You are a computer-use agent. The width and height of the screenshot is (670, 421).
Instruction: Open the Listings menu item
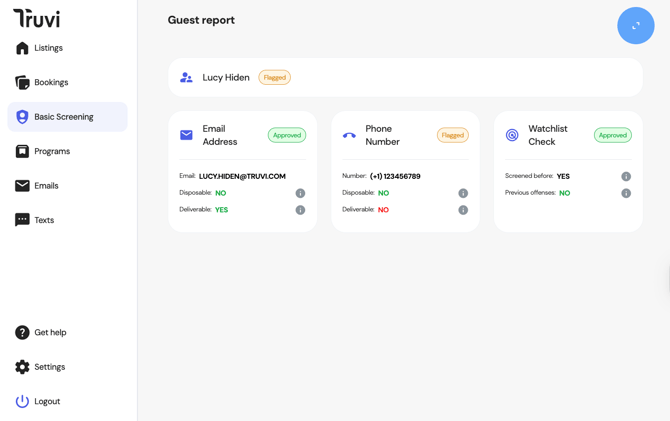68,48
